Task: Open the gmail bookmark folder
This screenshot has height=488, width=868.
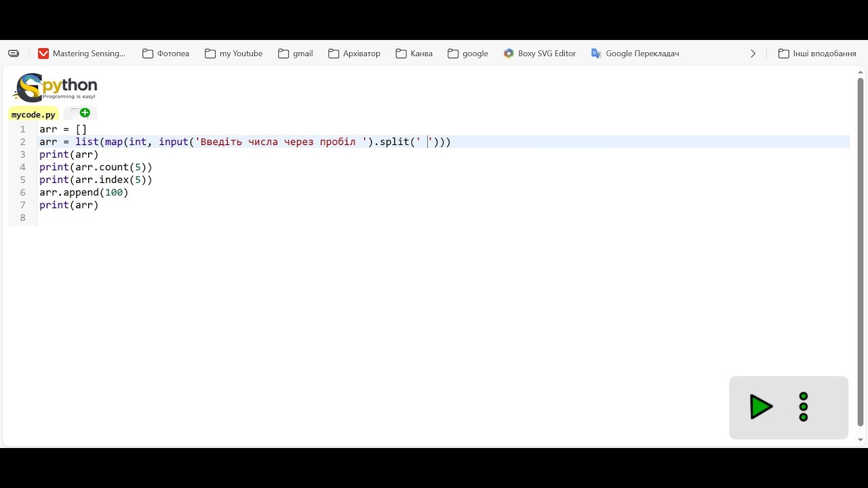Action: [x=296, y=54]
